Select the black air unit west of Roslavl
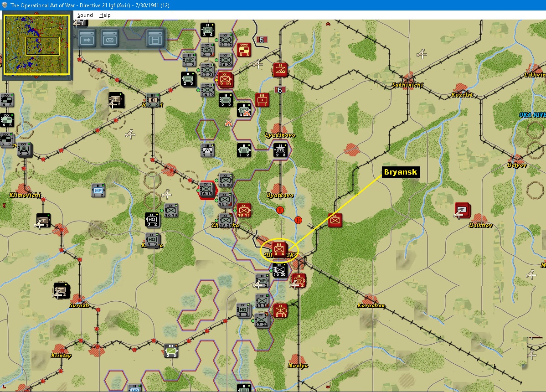This screenshot has width=546, height=392. [x=116, y=99]
